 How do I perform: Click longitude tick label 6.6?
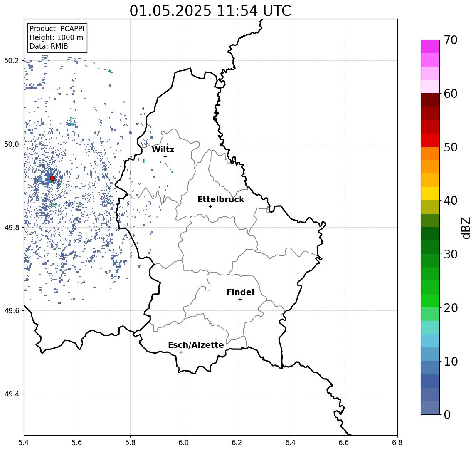pyautogui.click(x=344, y=443)
